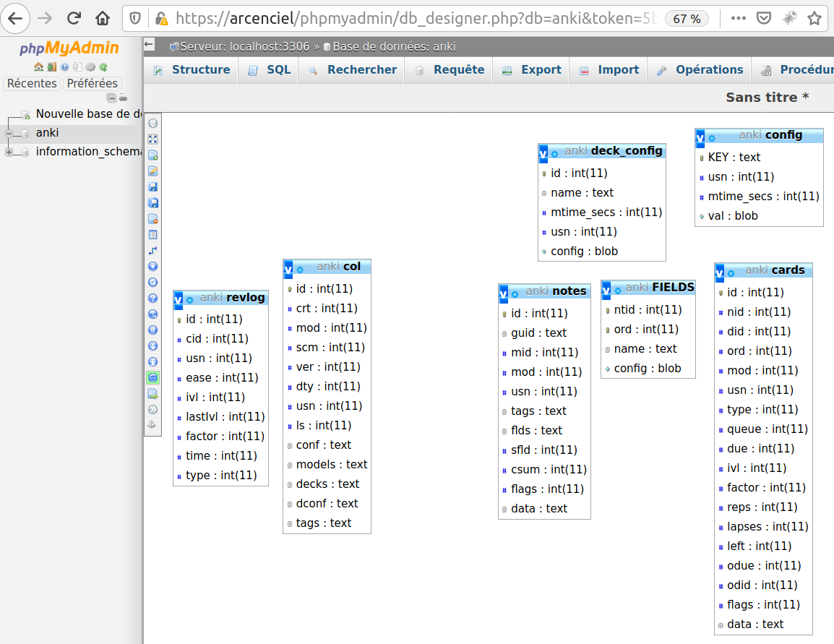
Task: Collapse the navigation panel arrow button
Action: coord(150,45)
